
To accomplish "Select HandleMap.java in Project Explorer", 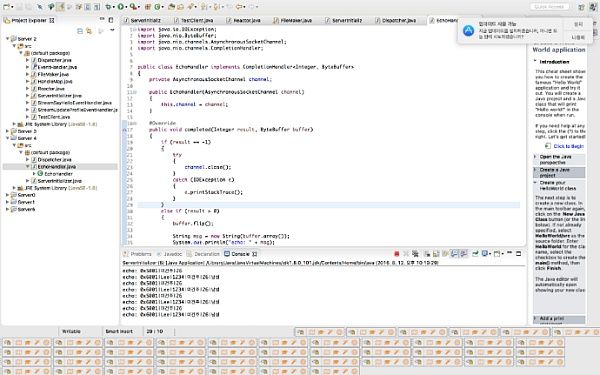I will click(51, 82).
